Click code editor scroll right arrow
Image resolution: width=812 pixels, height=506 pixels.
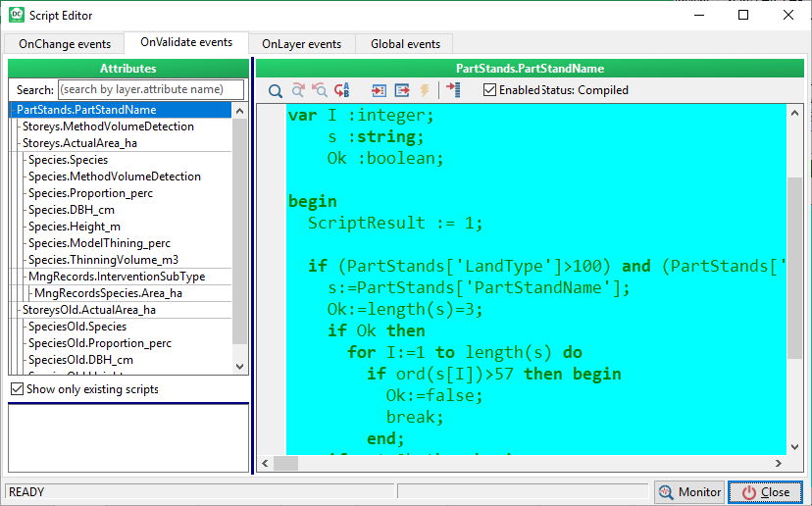tap(779, 463)
